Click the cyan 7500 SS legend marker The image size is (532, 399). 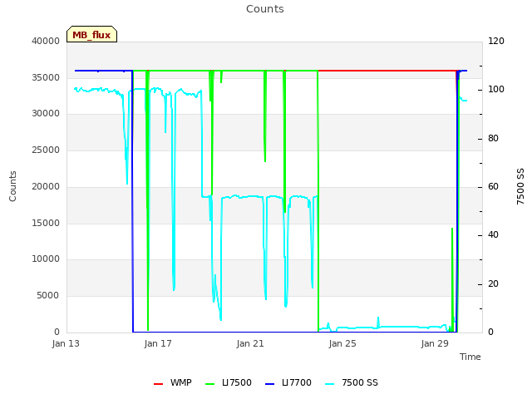coord(329,384)
